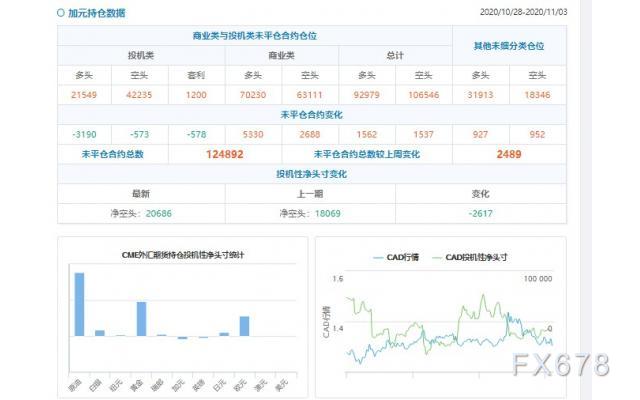
Task: Click the total long value 92979
Action: pyautogui.click(x=367, y=95)
